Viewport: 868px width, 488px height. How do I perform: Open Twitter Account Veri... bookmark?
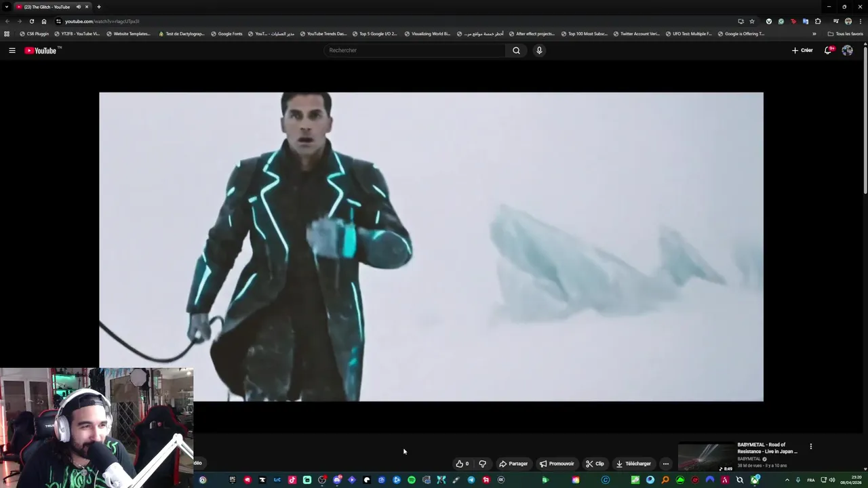[636, 34]
